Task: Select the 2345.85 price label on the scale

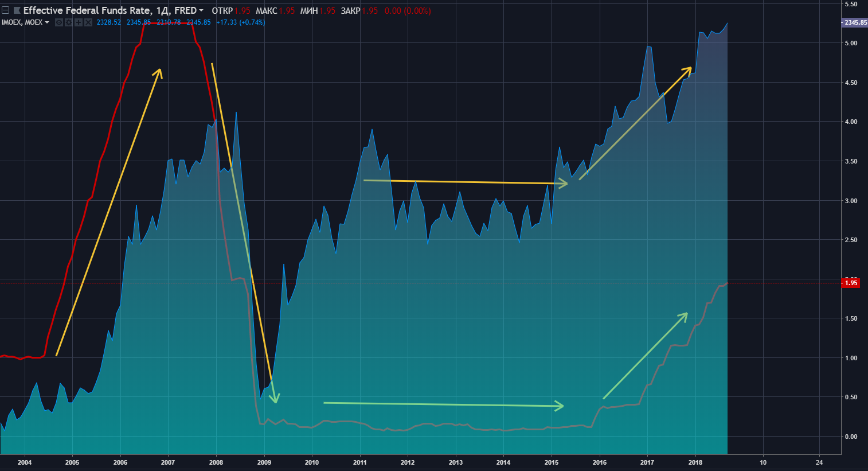Action: pos(855,22)
